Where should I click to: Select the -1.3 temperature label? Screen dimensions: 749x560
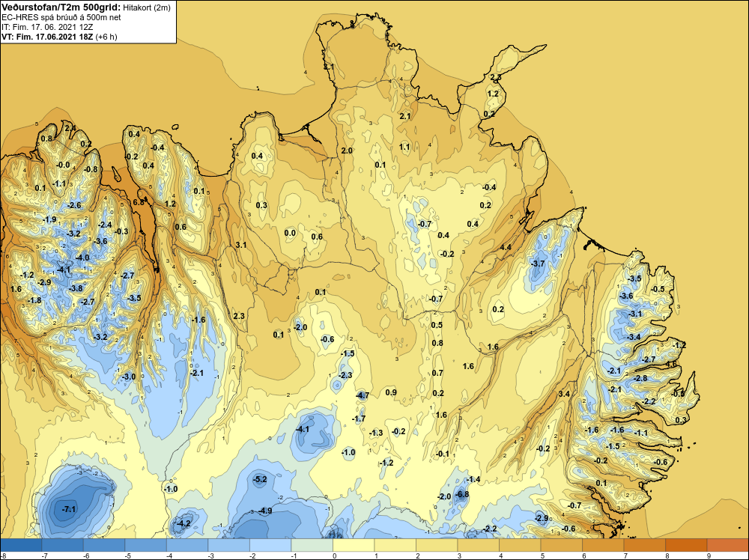376,433
